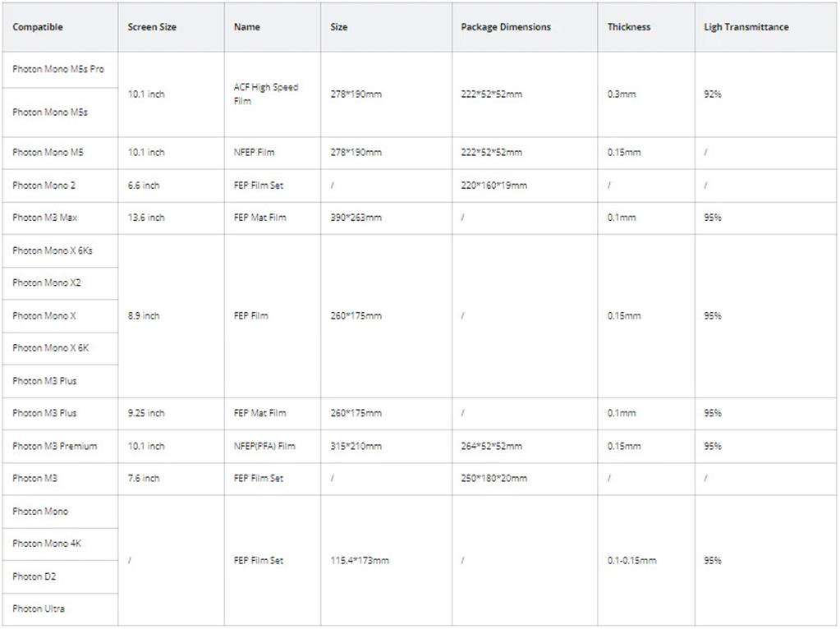Screen dimensions: 840x629
Task: Click the NFEP Film name cell
Action: point(272,153)
